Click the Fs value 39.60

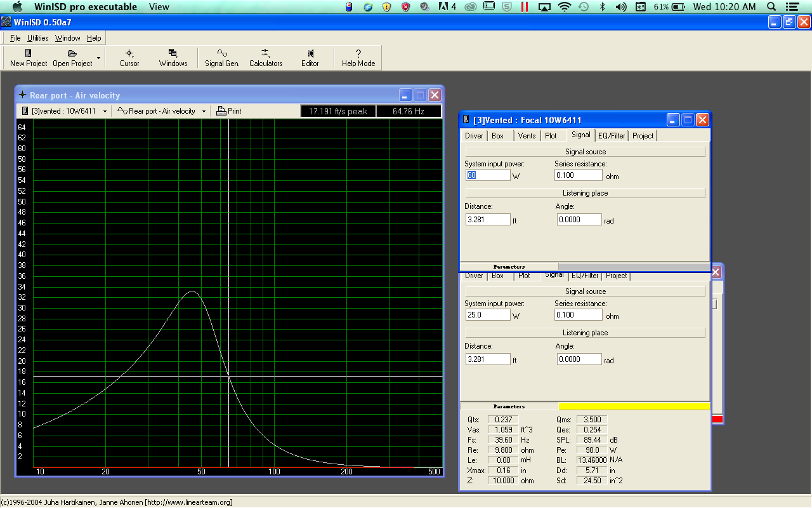point(503,440)
